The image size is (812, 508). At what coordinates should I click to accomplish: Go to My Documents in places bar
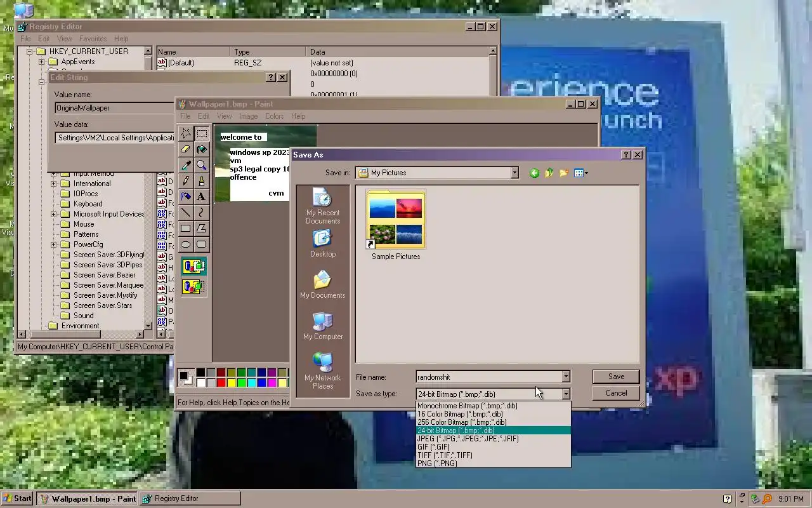pyautogui.click(x=323, y=284)
